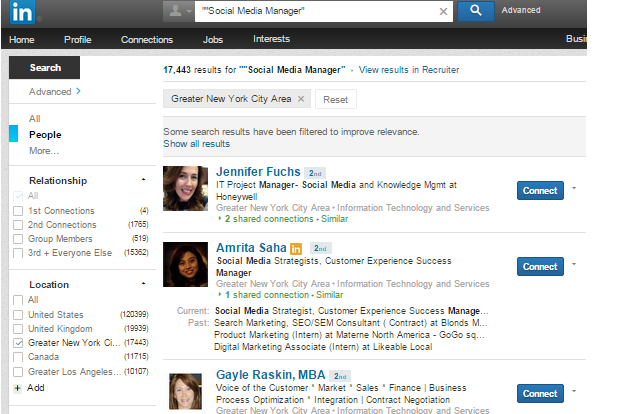Click the LinkedIn logo icon

[22, 12]
